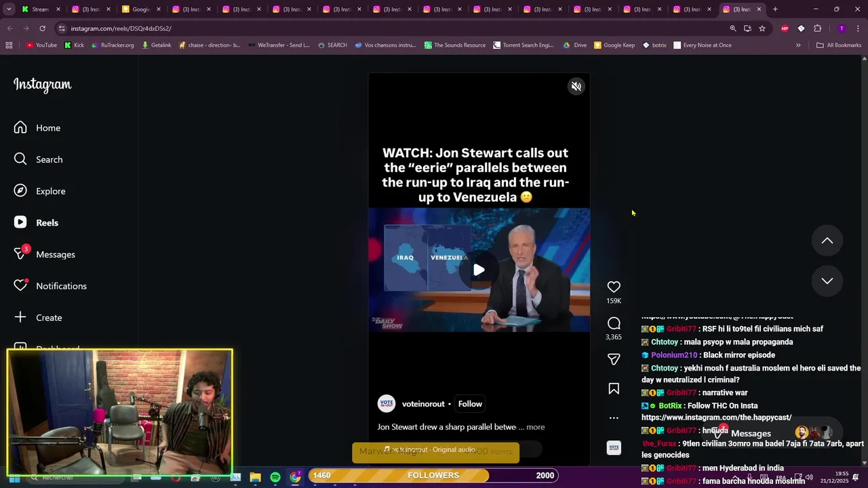868x488 pixels.
Task: Open Explore in the Instagram sidebar
Action: (x=51, y=191)
